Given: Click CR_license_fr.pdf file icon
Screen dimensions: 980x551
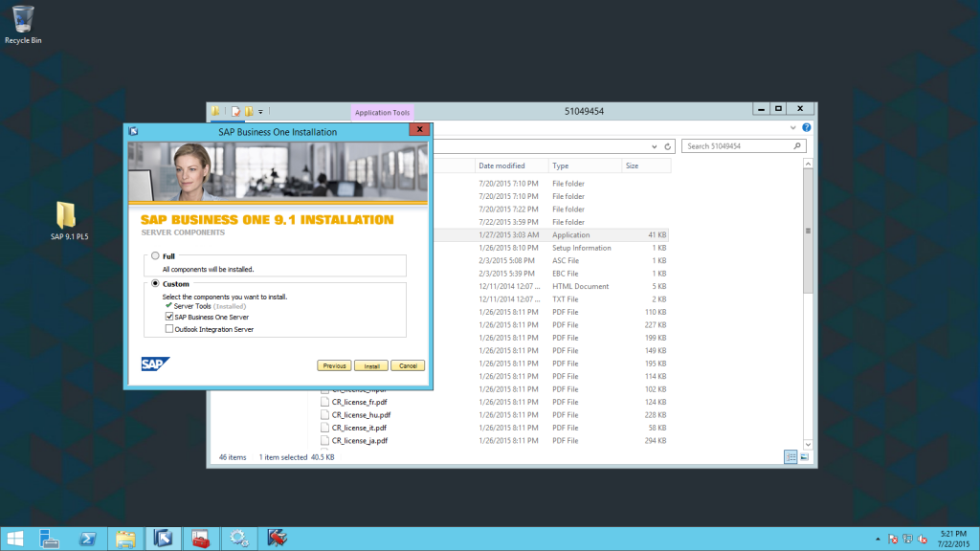Looking at the screenshot, I should point(324,402).
